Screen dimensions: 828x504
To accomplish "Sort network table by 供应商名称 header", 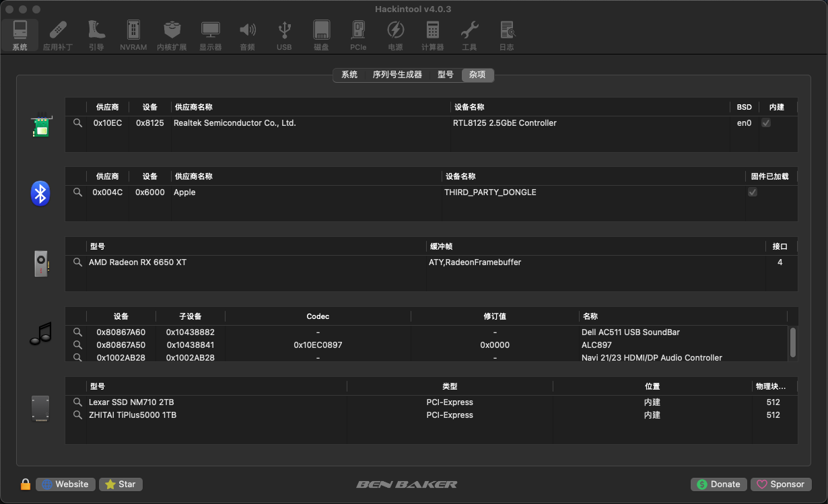I will (311, 107).
